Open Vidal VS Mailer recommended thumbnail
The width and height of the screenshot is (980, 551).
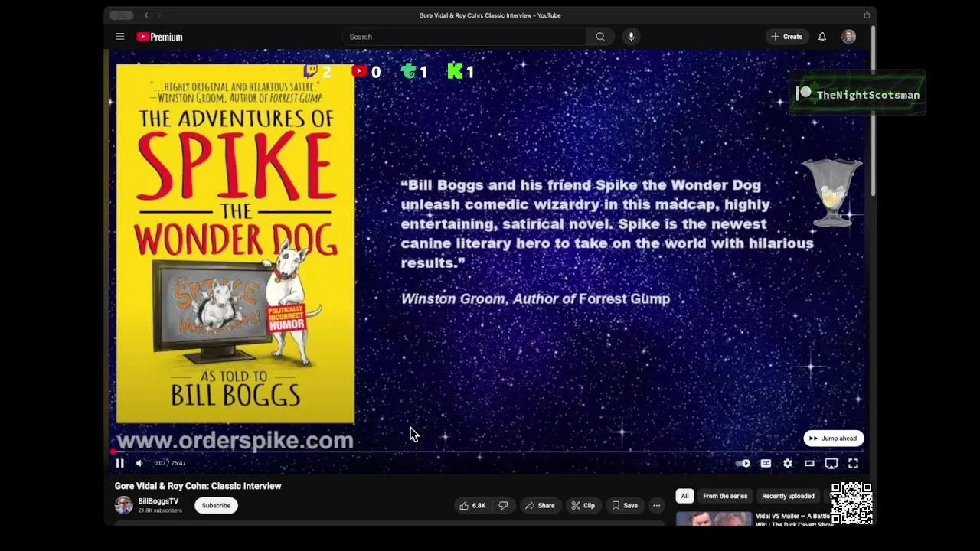[x=714, y=518]
